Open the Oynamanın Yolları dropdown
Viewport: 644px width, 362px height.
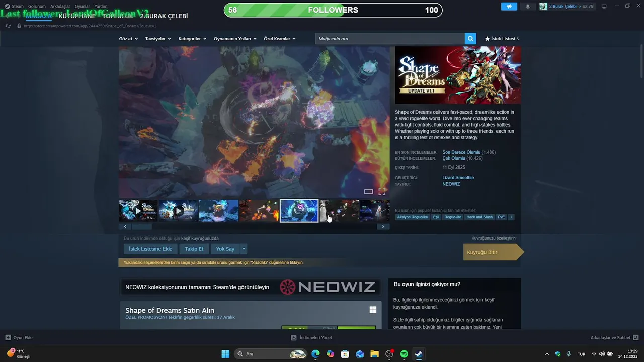coord(235,39)
